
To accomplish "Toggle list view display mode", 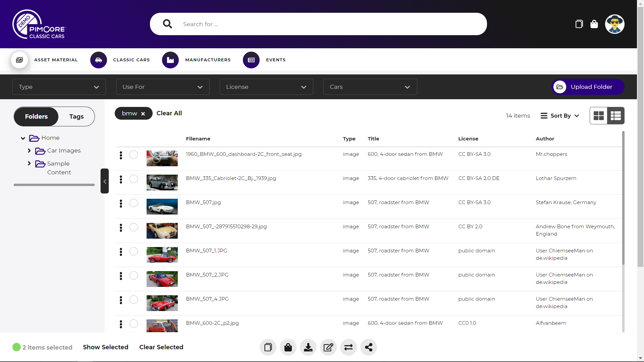I will 616,116.
